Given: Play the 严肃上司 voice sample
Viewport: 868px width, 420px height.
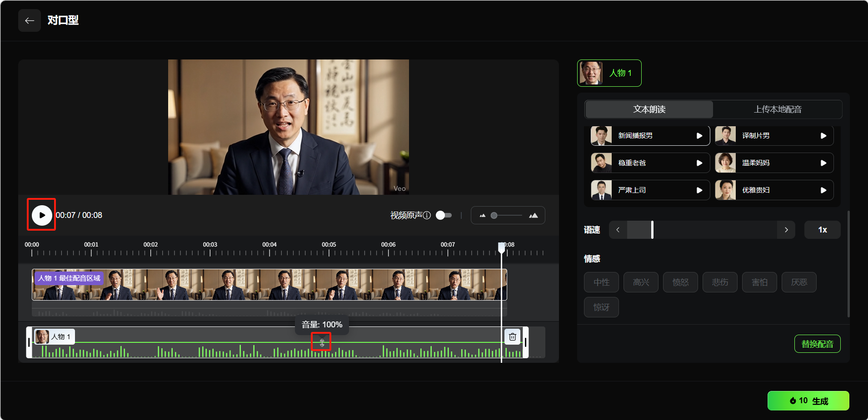Looking at the screenshot, I should pos(699,190).
